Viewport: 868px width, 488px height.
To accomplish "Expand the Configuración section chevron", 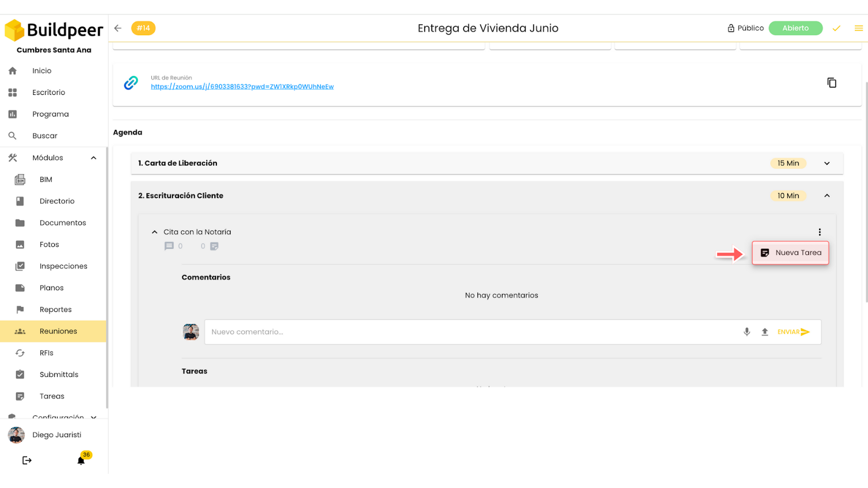I will click(94, 417).
